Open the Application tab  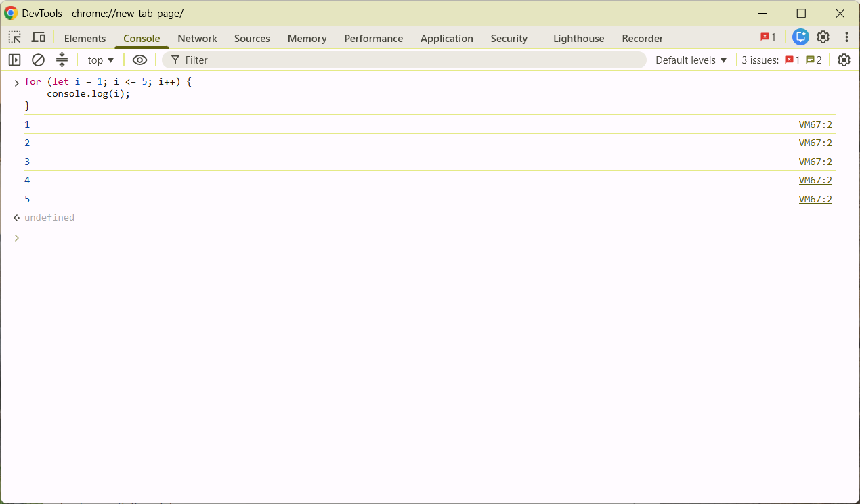446,38
